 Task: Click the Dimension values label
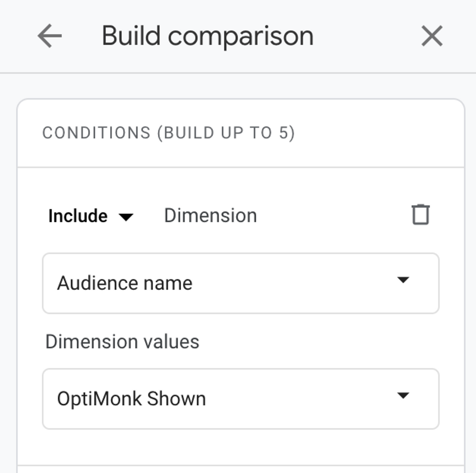(122, 341)
